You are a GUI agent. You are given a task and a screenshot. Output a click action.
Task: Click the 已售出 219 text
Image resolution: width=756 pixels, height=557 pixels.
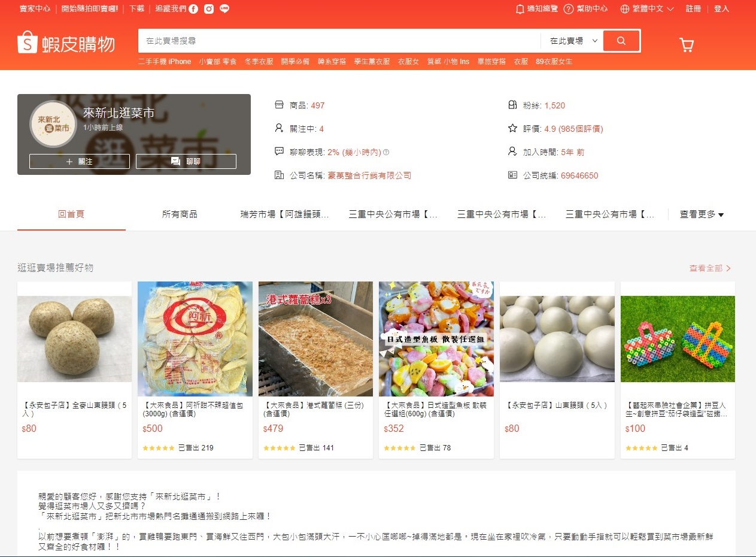pyautogui.click(x=196, y=448)
